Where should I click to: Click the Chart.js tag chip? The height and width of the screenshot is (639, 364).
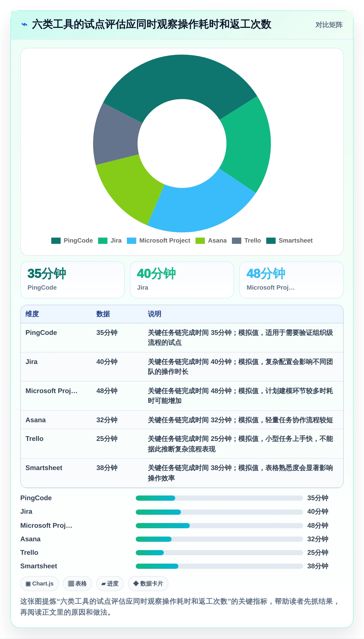pyautogui.click(x=40, y=584)
